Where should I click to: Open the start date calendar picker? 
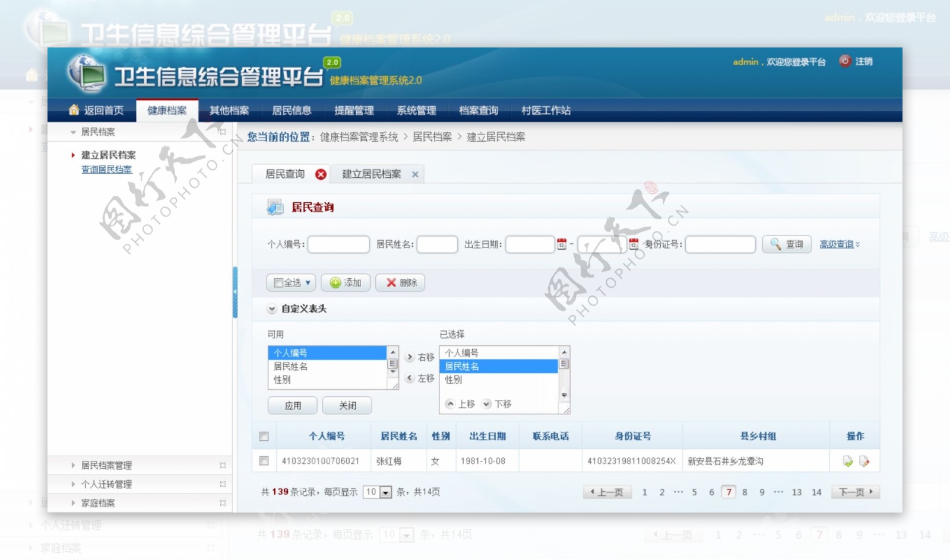[562, 244]
